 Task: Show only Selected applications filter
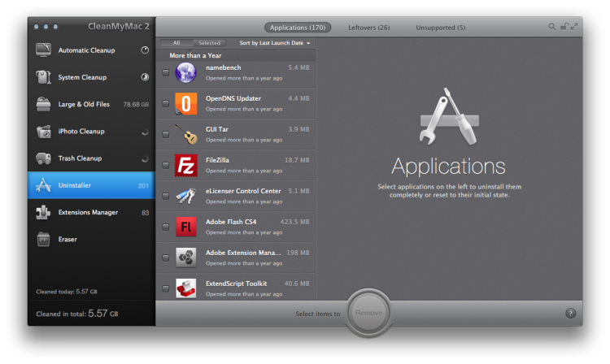pos(209,43)
